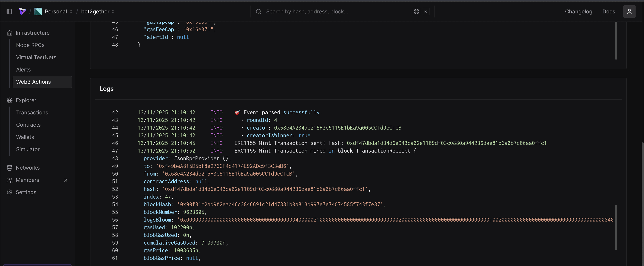The height and width of the screenshot is (266, 644).
Task: Open the user profile icon
Action: (x=629, y=11)
